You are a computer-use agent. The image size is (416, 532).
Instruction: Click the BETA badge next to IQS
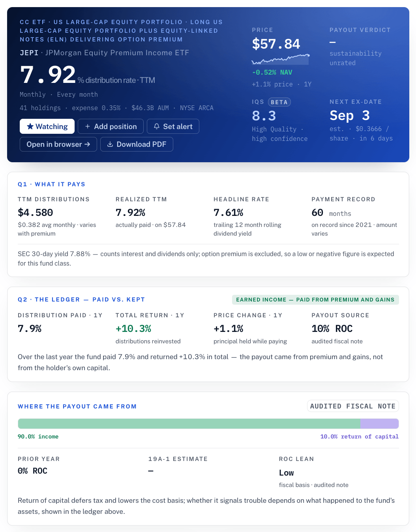click(x=279, y=102)
